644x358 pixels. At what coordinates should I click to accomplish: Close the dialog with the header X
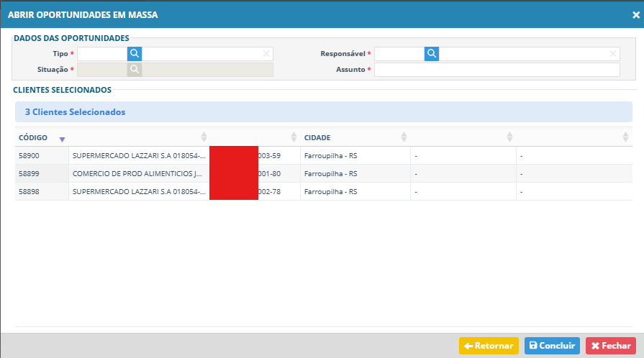click(636, 15)
